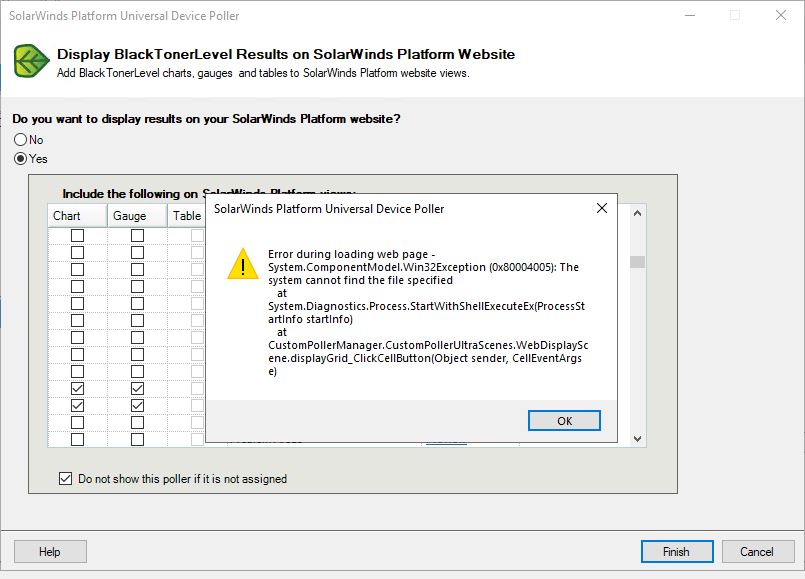The height and width of the screenshot is (579, 805).
Task: Click the Gauge column header
Action: tap(137, 216)
